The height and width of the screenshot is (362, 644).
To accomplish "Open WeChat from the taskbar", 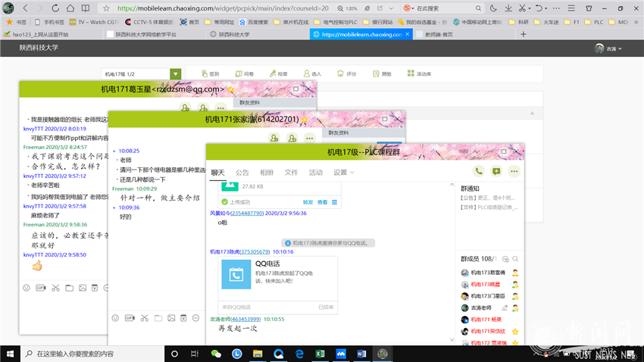I will (x=216, y=354).
